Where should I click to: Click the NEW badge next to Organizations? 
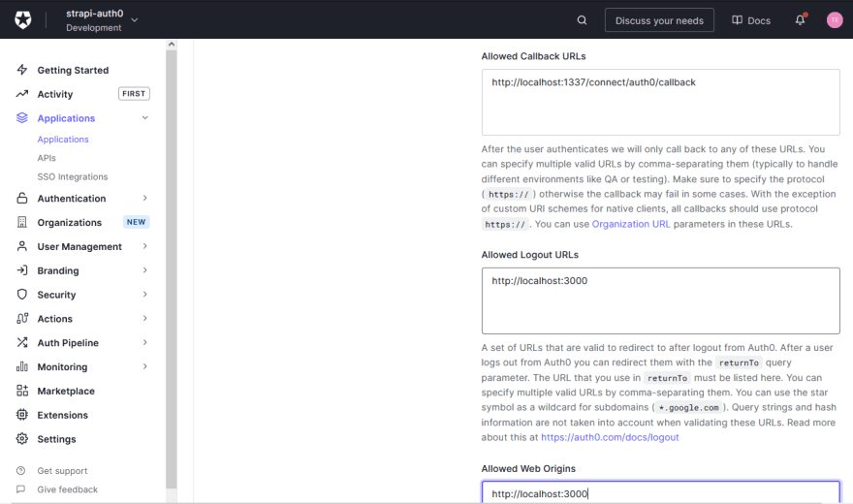tap(136, 222)
